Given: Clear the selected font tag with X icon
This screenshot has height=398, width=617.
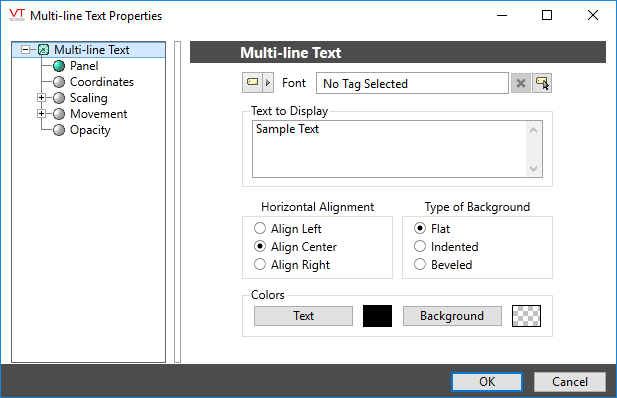Looking at the screenshot, I should point(521,83).
